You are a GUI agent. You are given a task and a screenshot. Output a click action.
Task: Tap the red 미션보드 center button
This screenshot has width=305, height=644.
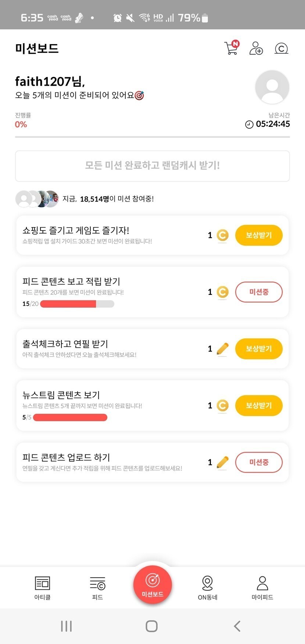point(152,584)
